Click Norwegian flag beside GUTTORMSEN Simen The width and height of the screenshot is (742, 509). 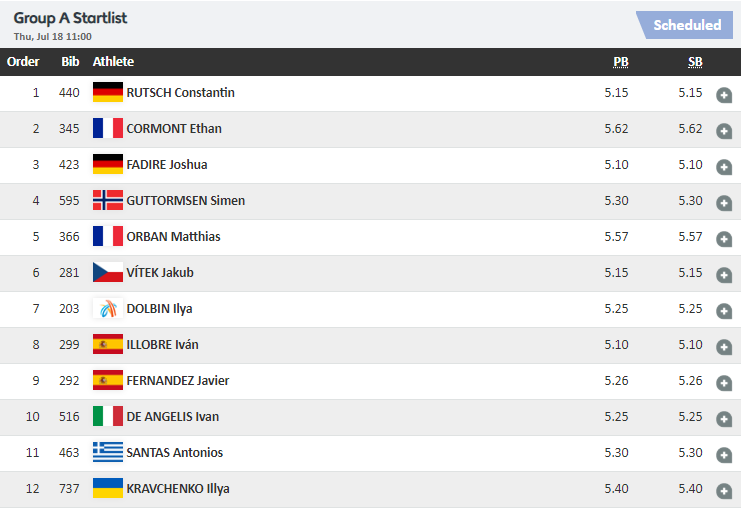pyautogui.click(x=107, y=201)
